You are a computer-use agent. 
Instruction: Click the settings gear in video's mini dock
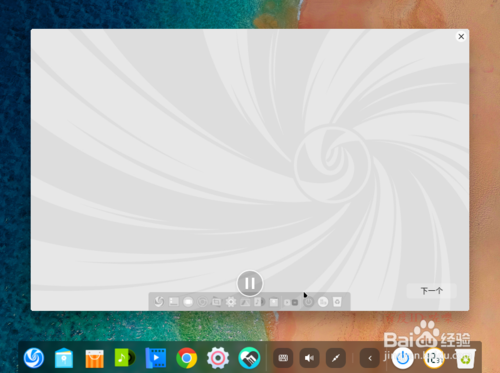(231, 302)
